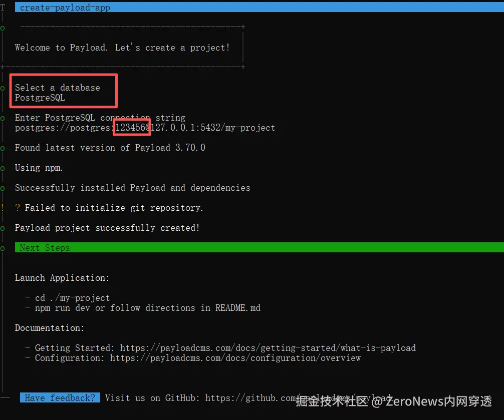Click 'npm run dev or follow directions in README.md'
Viewport: 504px width, 420px height.
[x=147, y=308]
